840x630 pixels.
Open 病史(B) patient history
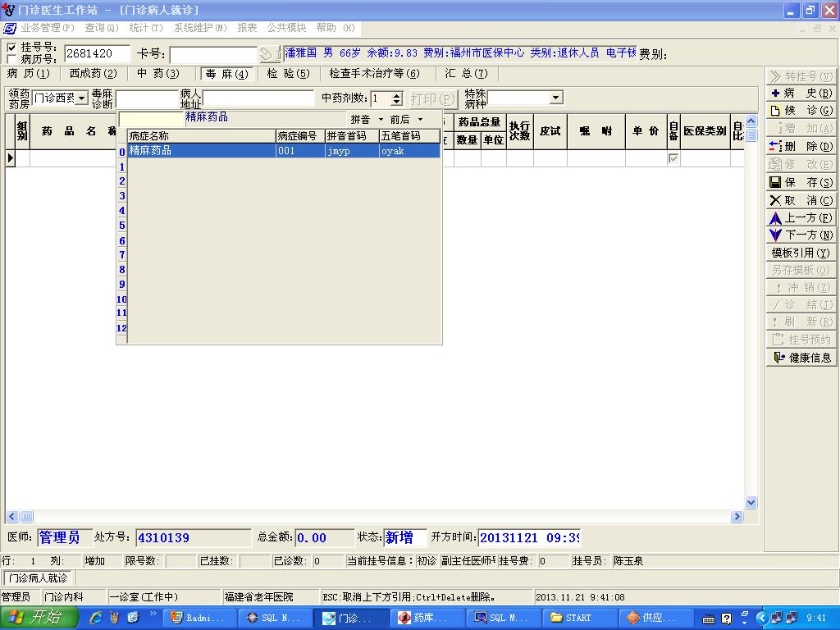(x=801, y=94)
